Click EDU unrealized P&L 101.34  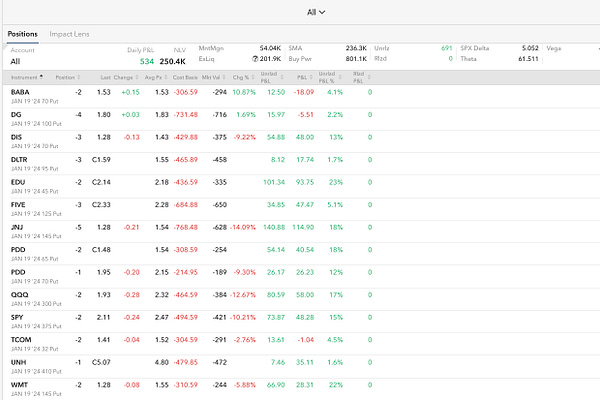[x=274, y=182]
